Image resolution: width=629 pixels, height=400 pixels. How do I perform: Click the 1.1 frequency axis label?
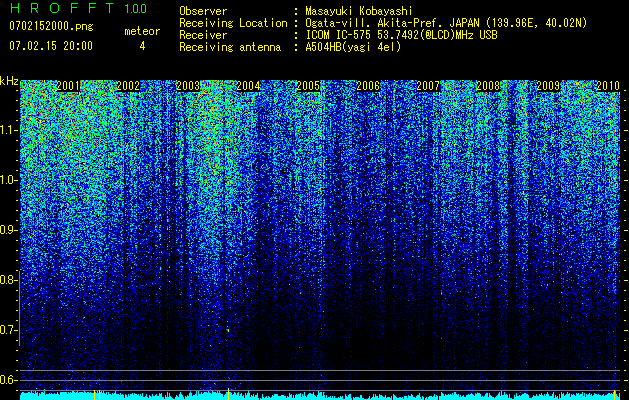[x=7, y=130]
